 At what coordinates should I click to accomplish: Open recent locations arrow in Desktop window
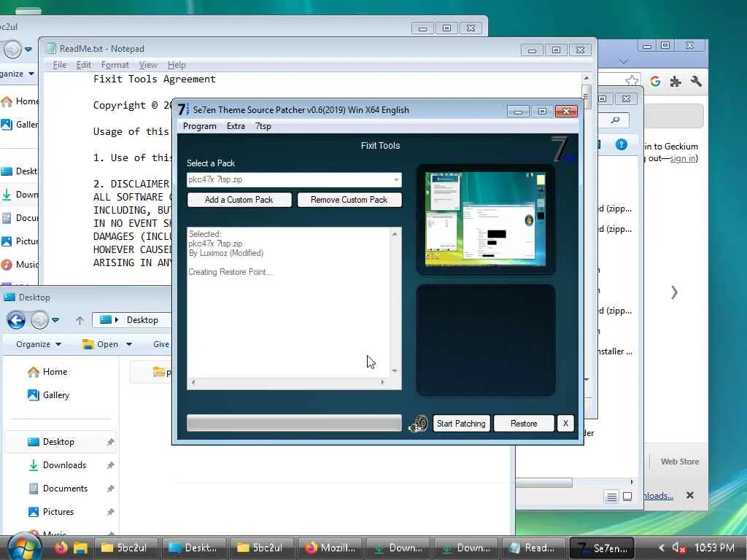pos(55,320)
